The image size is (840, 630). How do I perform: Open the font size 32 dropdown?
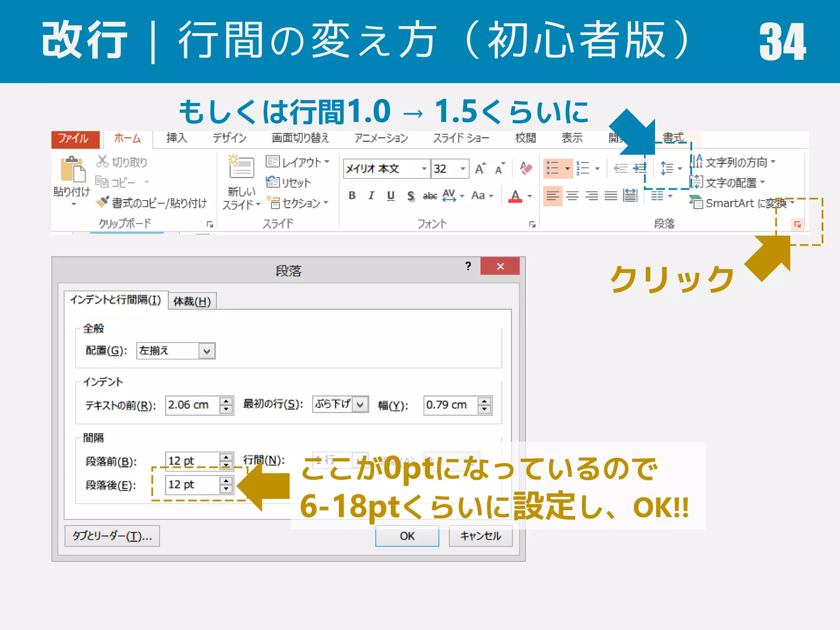463,169
